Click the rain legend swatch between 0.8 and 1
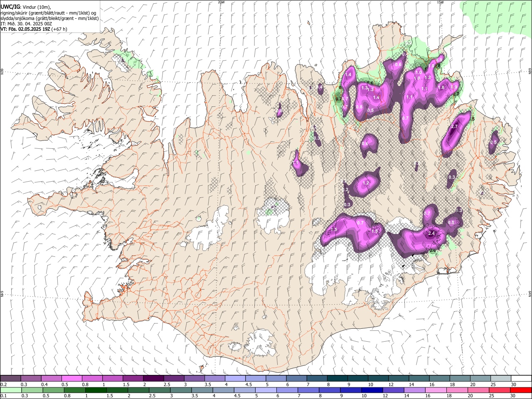 [74, 390]
